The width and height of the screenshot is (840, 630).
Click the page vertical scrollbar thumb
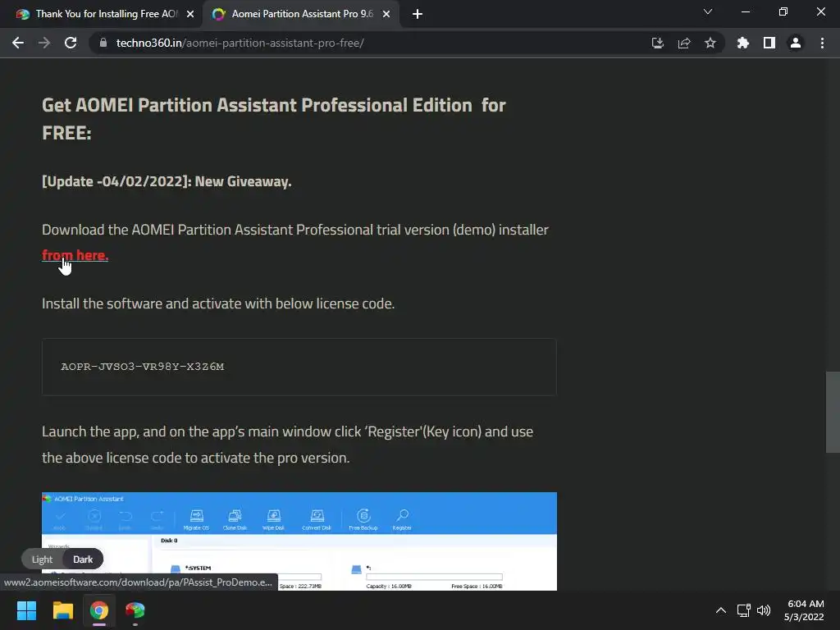(833, 412)
